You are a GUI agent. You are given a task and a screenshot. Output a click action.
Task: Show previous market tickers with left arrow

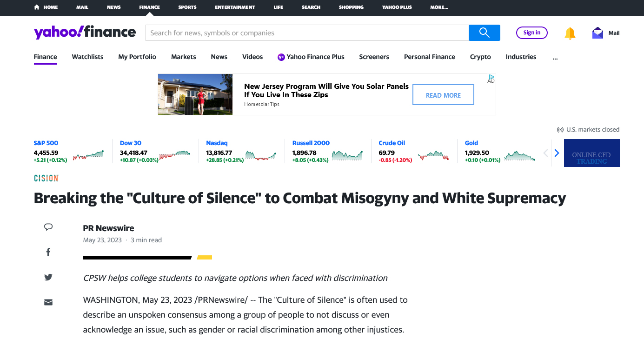pos(546,153)
